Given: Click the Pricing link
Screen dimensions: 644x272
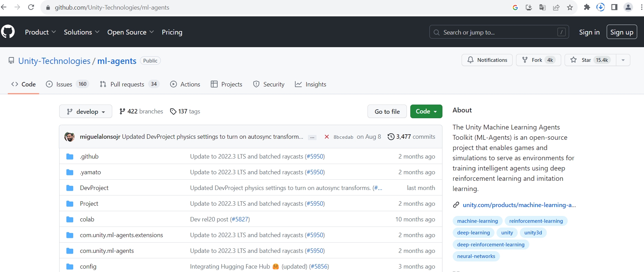Looking at the screenshot, I should 172,32.
